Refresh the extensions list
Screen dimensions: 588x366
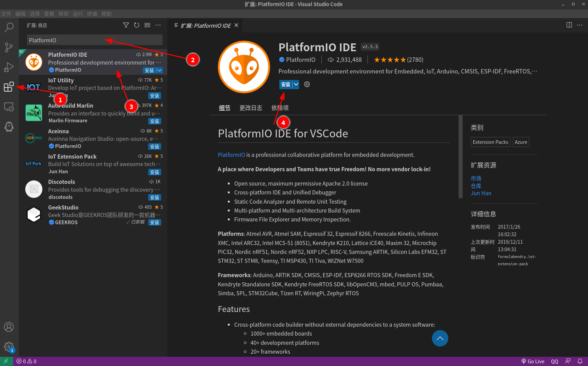click(137, 25)
